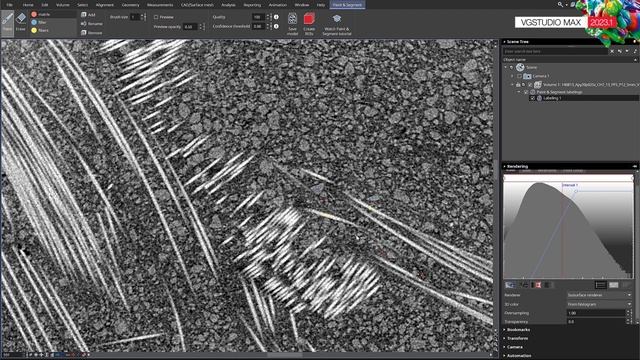640x360 pixels.
Task: Click the histogram interval handle point
Action: [576, 191]
